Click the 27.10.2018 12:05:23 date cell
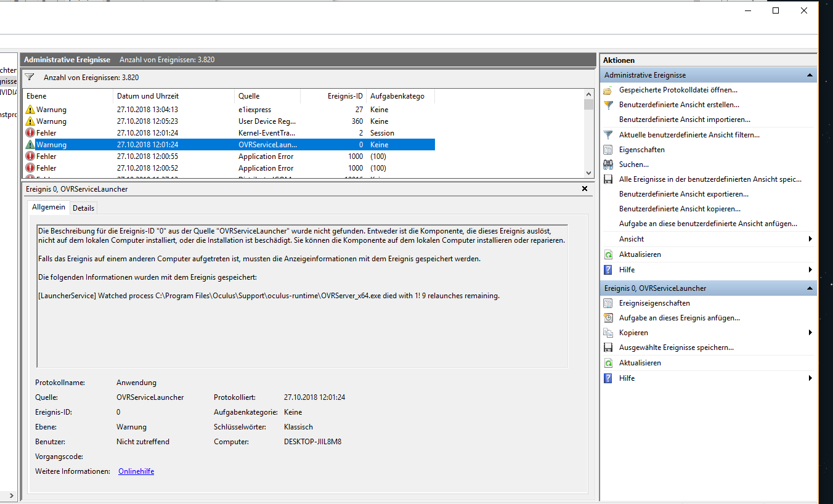The height and width of the screenshot is (504, 833). (x=147, y=121)
